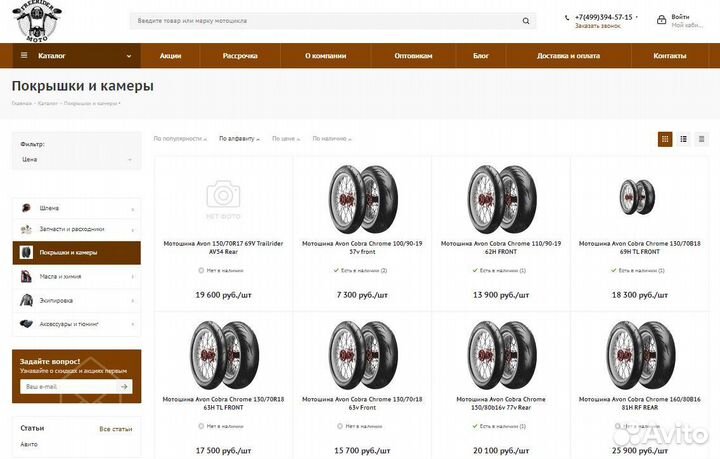Open the Рассрочка menu item

pyautogui.click(x=240, y=56)
